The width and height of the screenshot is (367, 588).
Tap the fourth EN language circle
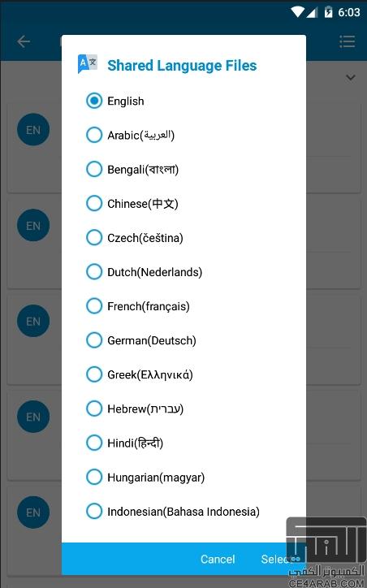tap(33, 417)
